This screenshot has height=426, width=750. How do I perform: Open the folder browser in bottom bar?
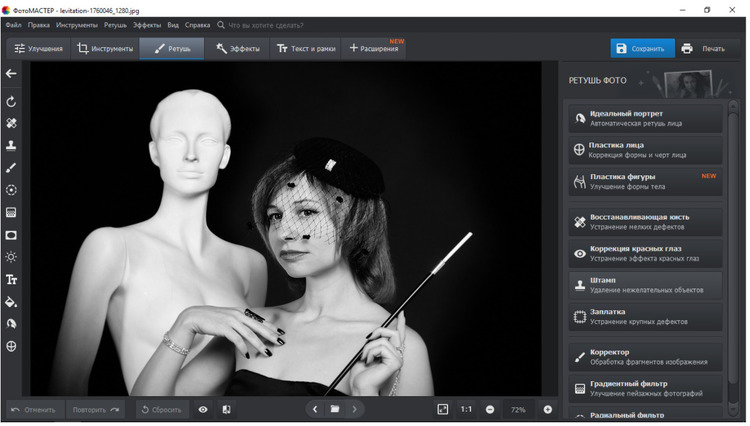(335, 409)
